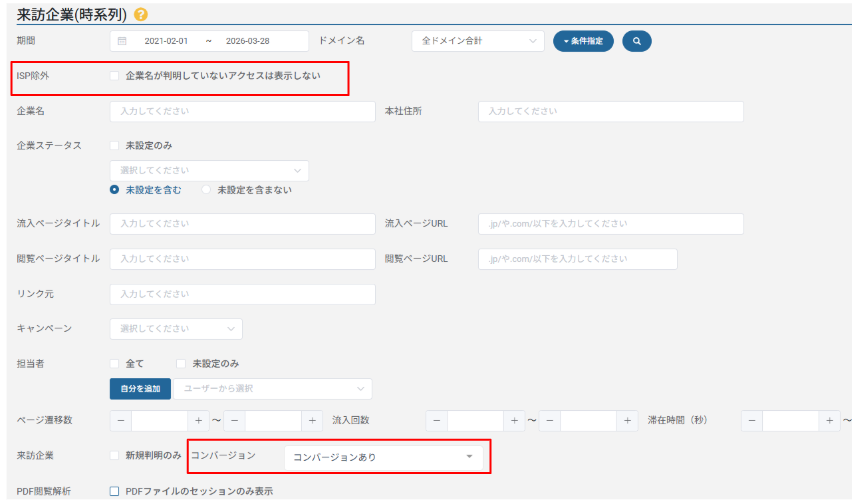This screenshot has width=852, height=502.
Task: Click the help question mark icon beside 来訪企業(時系列)
Action: tap(141, 14)
